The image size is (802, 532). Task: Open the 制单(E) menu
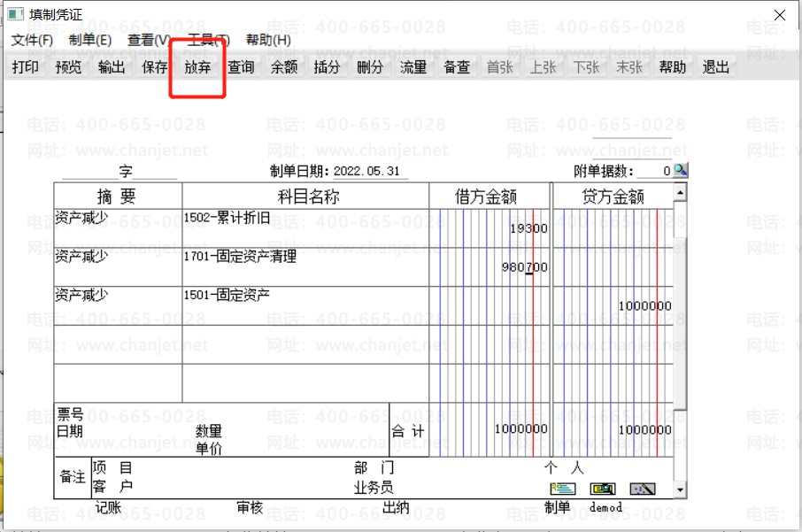[x=90, y=40]
